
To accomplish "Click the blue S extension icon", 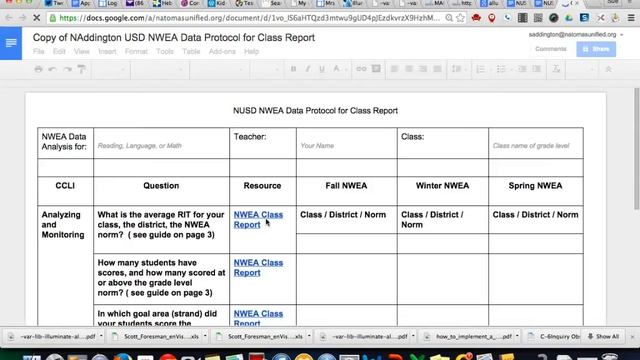I will pos(584,18).
